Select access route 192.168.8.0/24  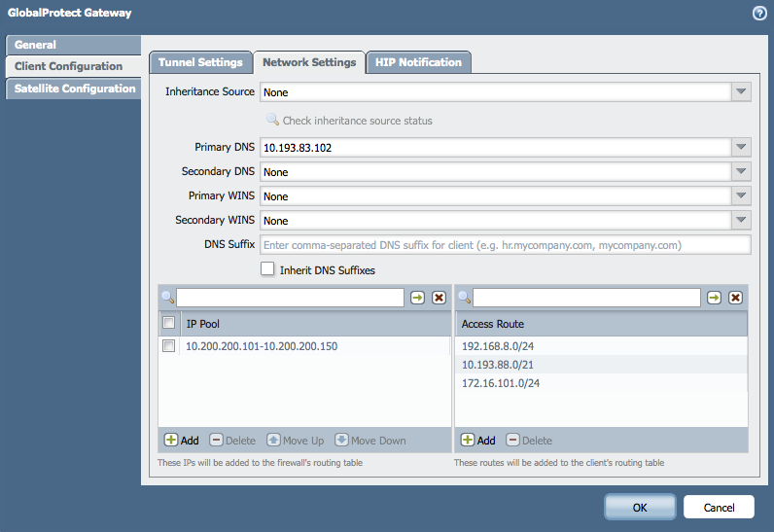pyautogui.click(x=601, y=346)
